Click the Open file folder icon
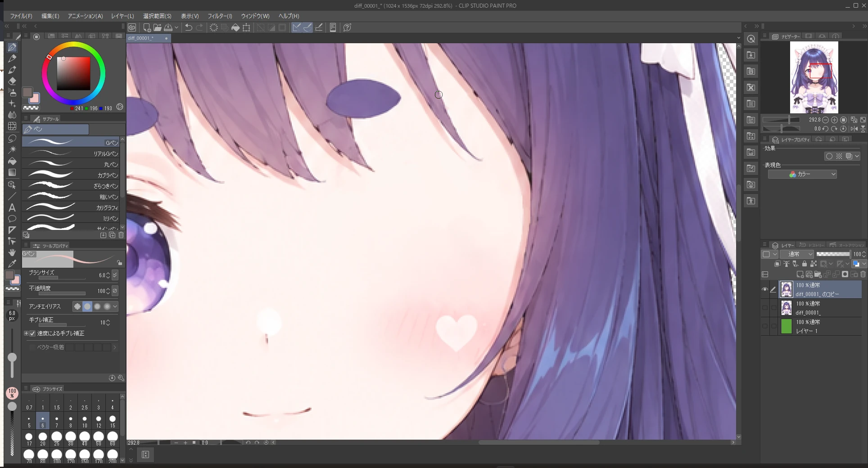The width and height of the screenshot is (868, 468). (157, 27)
